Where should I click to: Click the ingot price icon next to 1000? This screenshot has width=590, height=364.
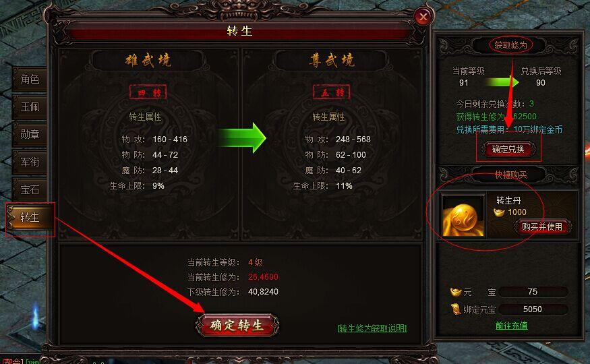(x=499, y=212)
